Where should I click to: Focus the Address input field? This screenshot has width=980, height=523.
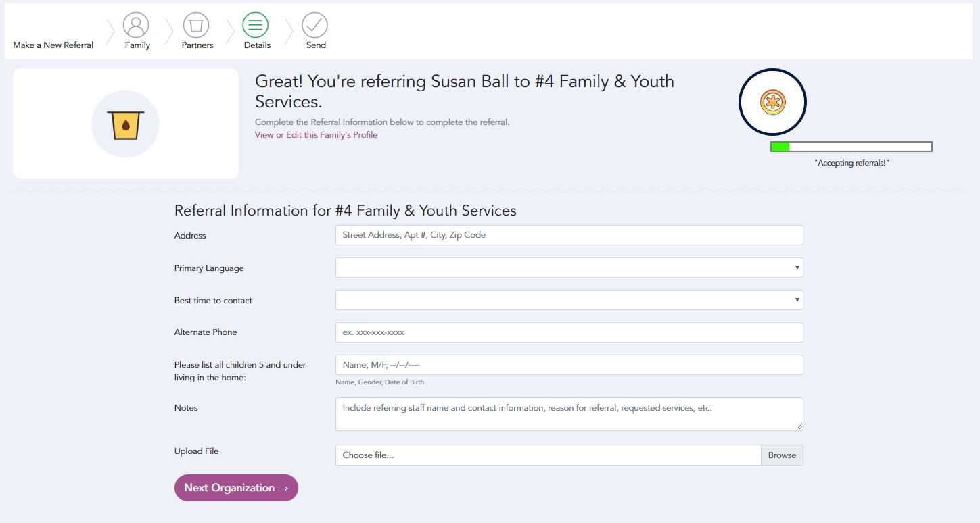[569, 235]
